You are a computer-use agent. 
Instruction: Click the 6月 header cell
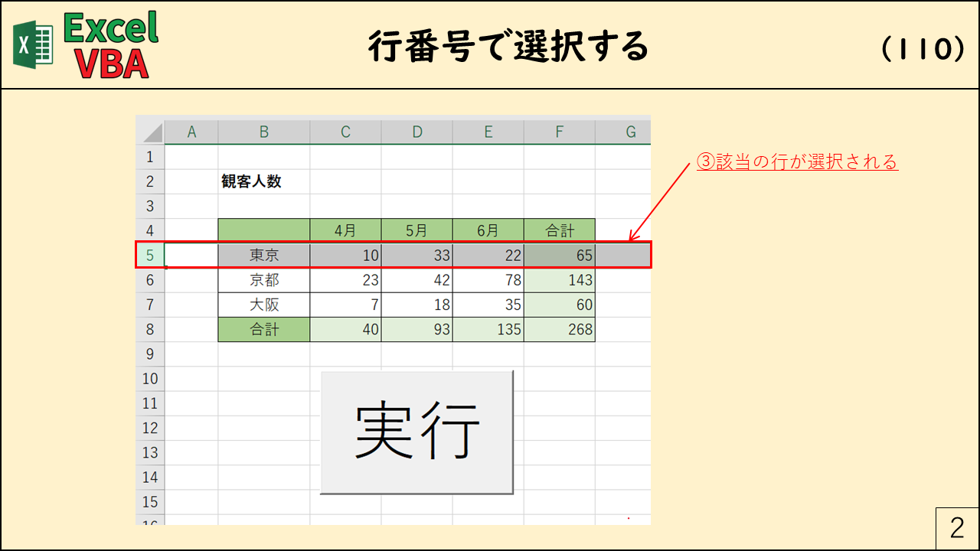click(488, 230)
